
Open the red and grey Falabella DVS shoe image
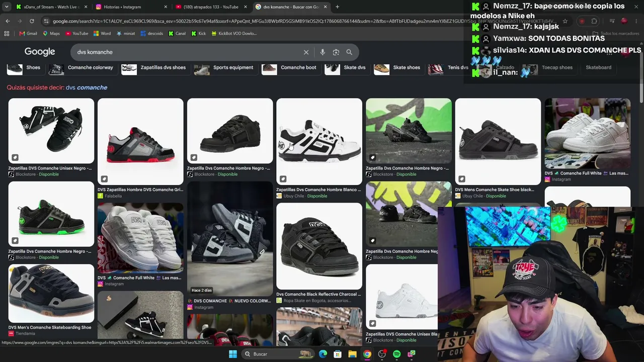pos(140,141)
